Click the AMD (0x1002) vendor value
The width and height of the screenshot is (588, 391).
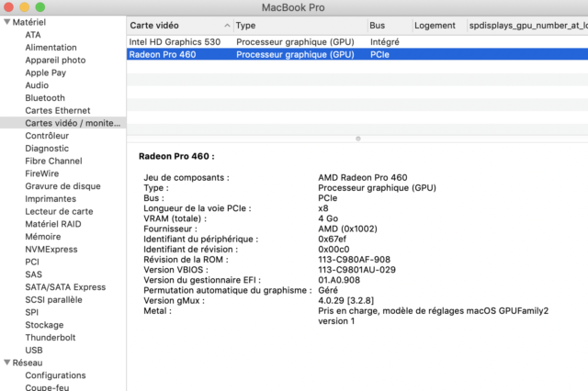tap(347, 229)
